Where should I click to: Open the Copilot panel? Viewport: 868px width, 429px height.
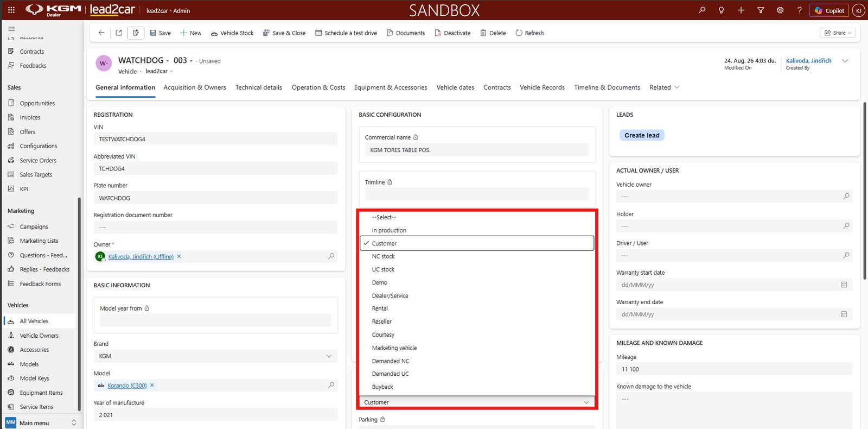coord(829,10)
